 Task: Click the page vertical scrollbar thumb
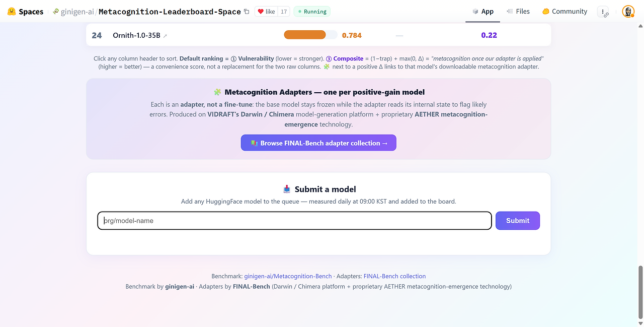point(640,292)
